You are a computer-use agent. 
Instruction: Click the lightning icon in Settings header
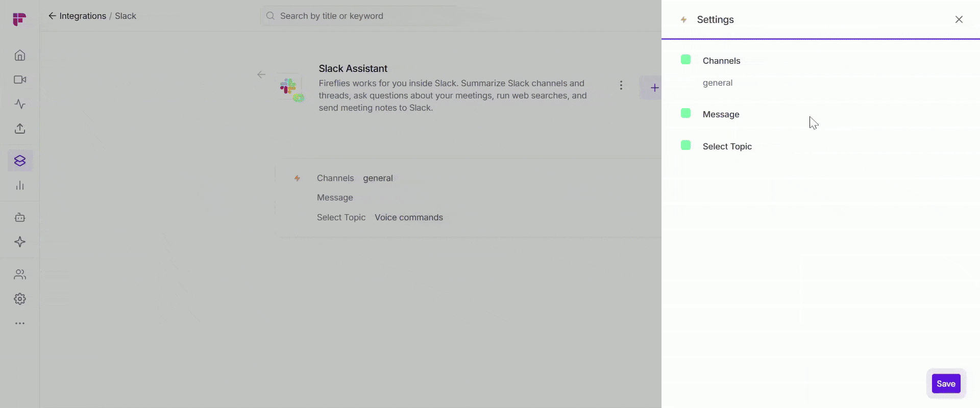pos(683,20)
